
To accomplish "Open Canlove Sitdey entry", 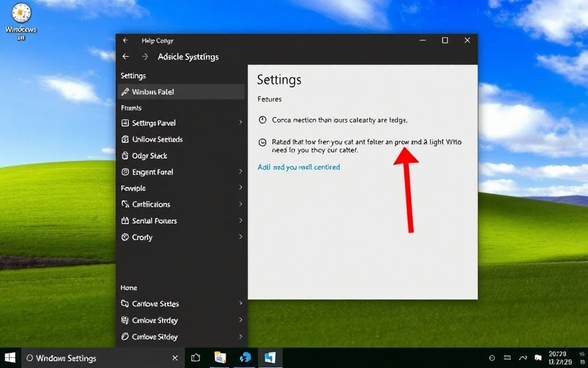I will click(181, 337).
